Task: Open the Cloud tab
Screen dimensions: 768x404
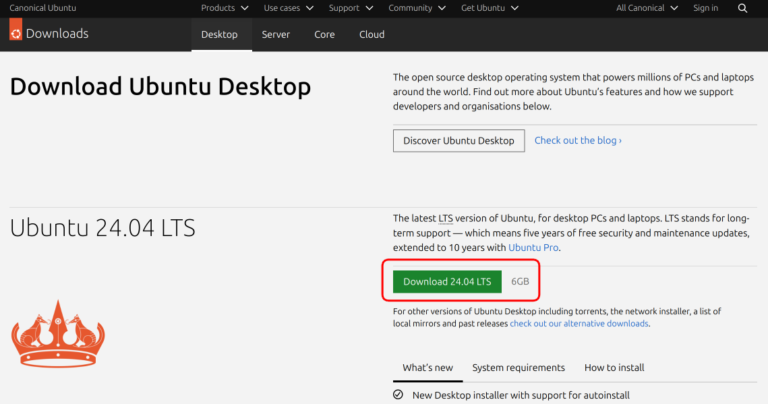Action: [x=372, y=34]
